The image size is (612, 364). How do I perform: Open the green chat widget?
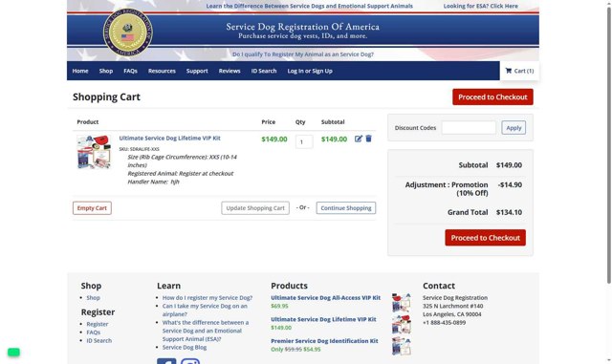(x=13, y=352)
